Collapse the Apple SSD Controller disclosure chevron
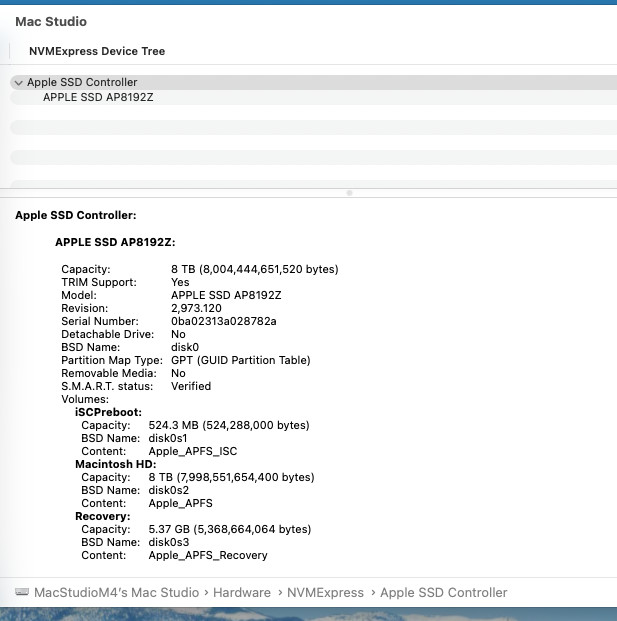The width and height of the screenshot is (617, 621). tap(18, 83)
